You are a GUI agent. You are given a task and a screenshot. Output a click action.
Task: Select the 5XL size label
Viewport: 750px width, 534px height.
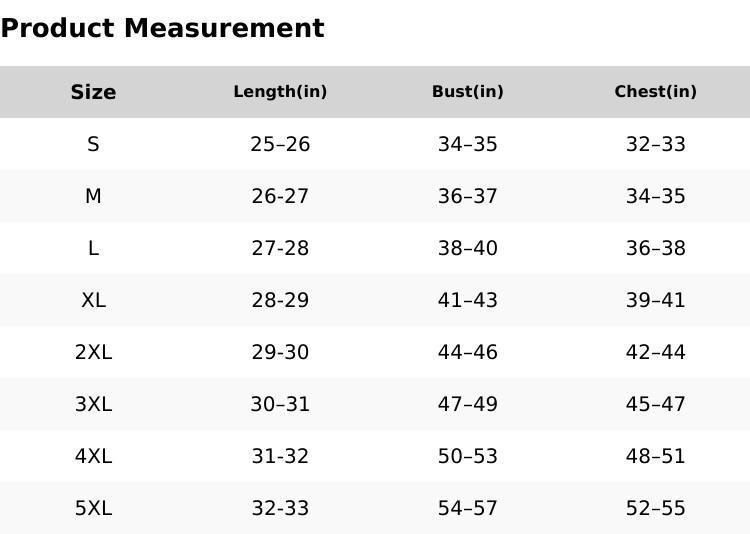(93, 508)
